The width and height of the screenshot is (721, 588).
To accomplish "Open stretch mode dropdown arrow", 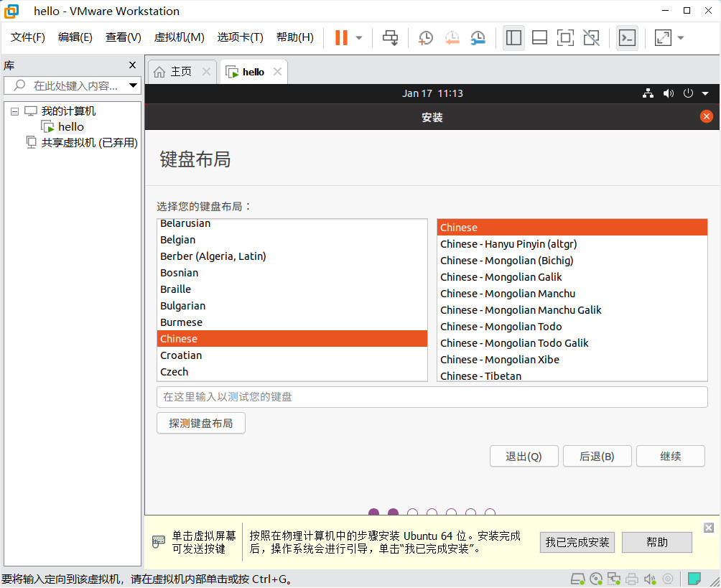I will click(681, 38).
